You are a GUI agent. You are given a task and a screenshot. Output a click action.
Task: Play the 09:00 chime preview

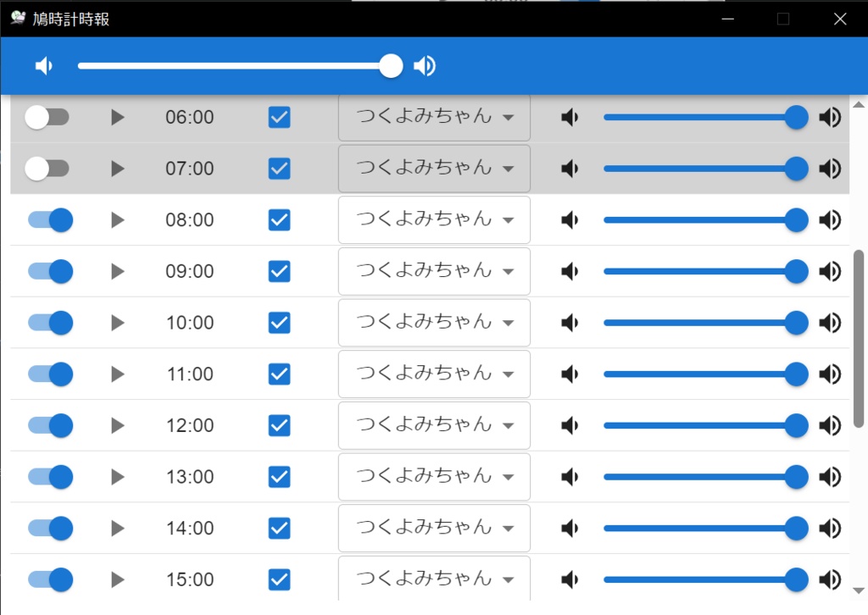tap(117, 272)
